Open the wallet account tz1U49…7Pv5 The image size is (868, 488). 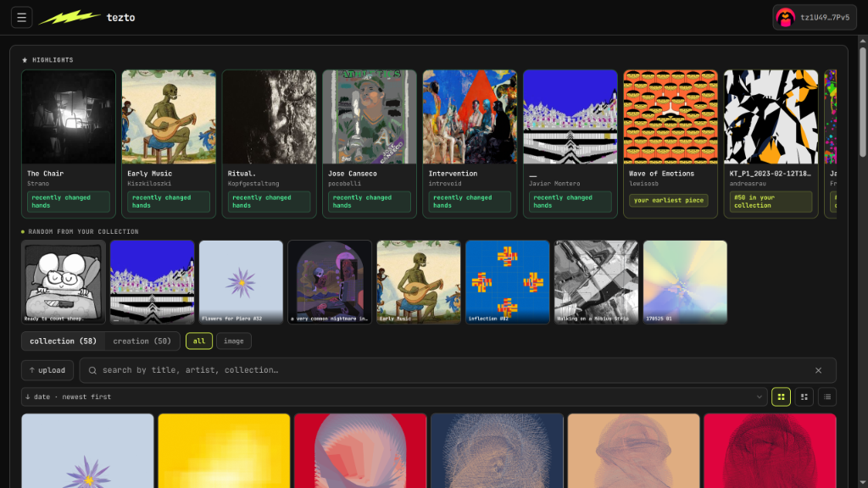(815, 18)
